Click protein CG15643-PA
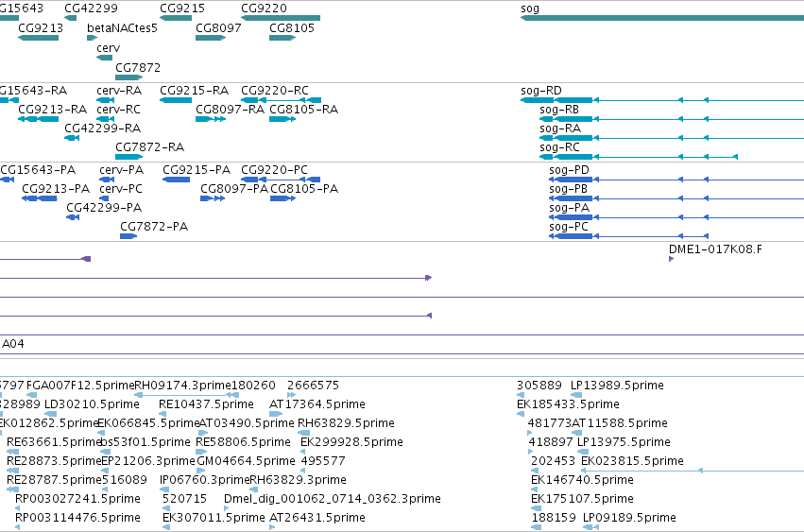 [x=8, y=180]
